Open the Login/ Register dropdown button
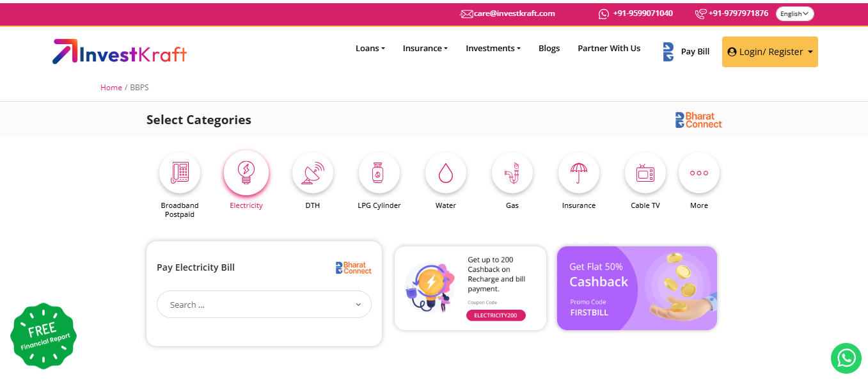The height and width of the screenshot is (382, 868). click(770, 52)
